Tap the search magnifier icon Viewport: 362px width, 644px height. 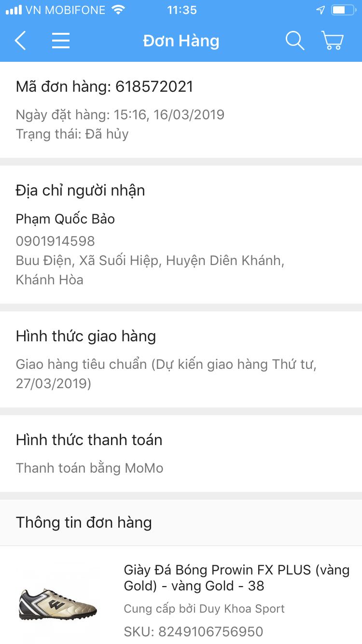pos(295,41)
